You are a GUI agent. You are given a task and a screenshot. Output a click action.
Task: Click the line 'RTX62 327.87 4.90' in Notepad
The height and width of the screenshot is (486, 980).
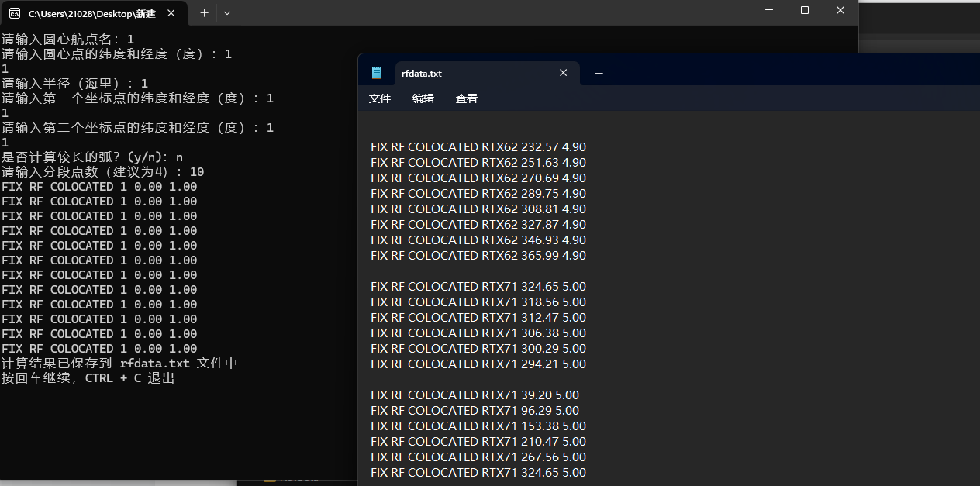pos(478,224)
